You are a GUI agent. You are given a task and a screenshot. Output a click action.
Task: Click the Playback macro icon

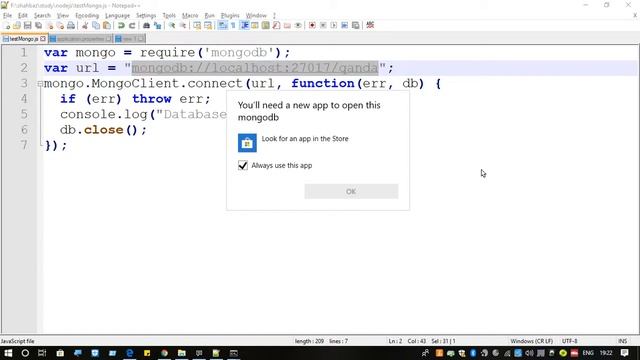[x=334, y=25]
